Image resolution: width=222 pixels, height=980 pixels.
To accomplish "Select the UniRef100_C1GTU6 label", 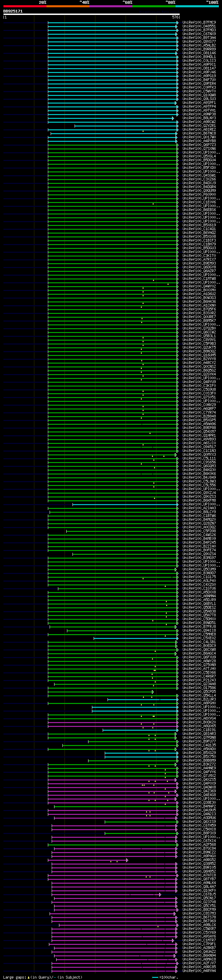I will tap(199, 589).
